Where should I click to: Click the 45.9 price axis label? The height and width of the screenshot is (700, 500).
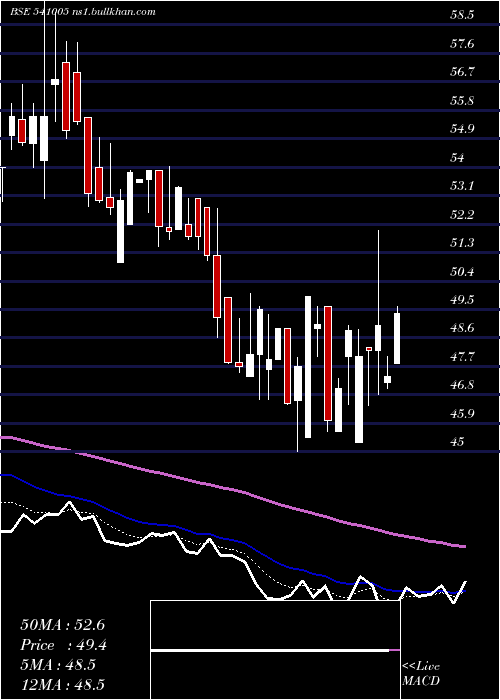tap(462, 413)
